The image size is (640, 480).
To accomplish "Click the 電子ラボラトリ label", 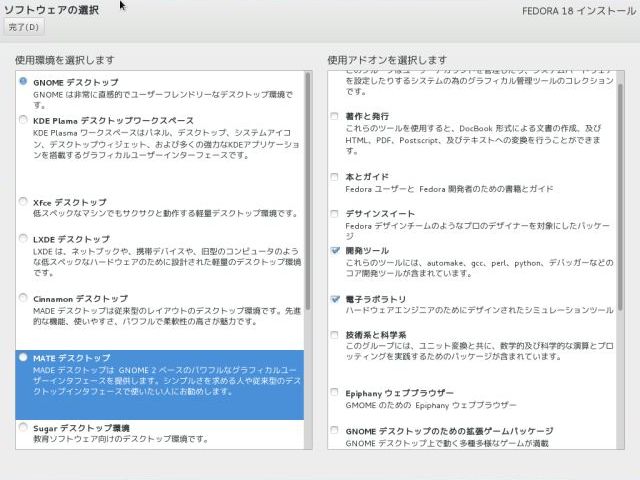I will tap(376, 299).
